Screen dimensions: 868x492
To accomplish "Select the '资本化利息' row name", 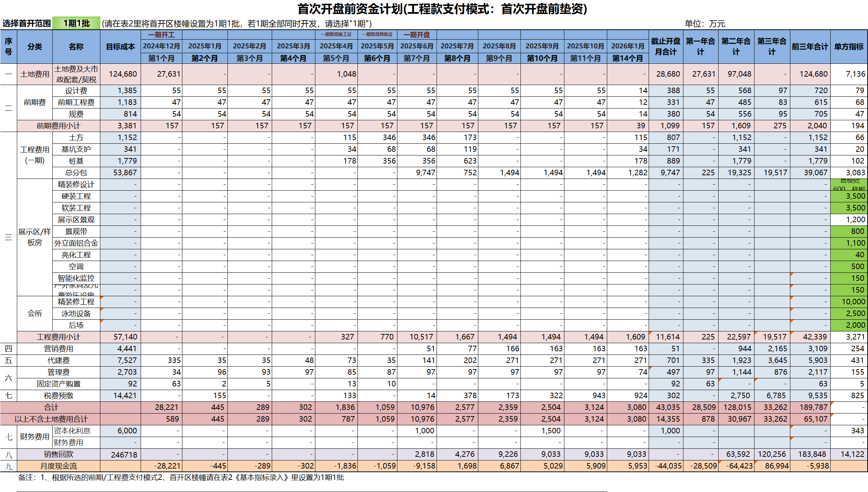I will [x=76, y=431].
